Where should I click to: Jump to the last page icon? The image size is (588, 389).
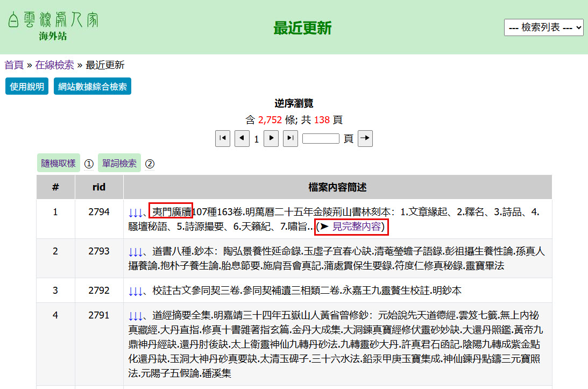pos(291,139)
